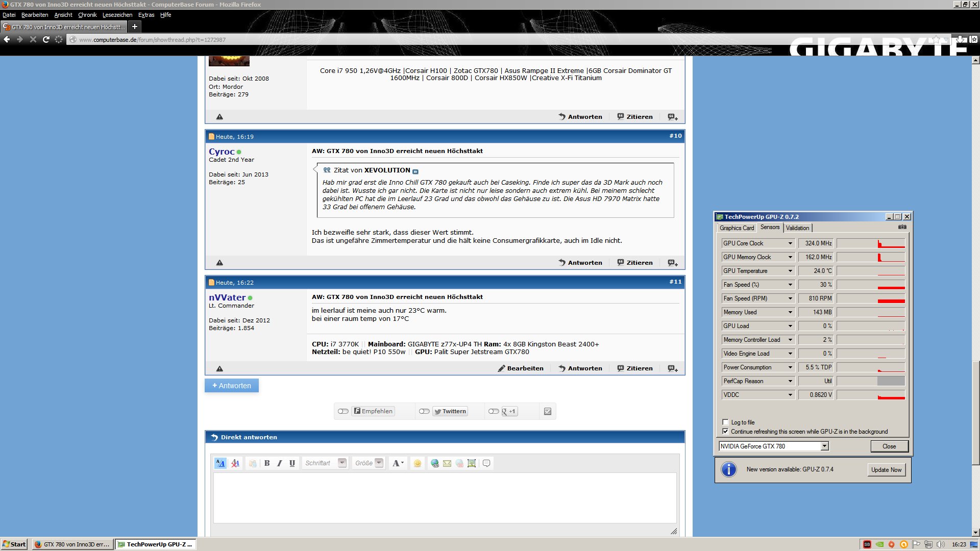Open the GPU Core Clock sensor dropdown
Viewport: 980px width, 551px height.
(x=790, y=243)
